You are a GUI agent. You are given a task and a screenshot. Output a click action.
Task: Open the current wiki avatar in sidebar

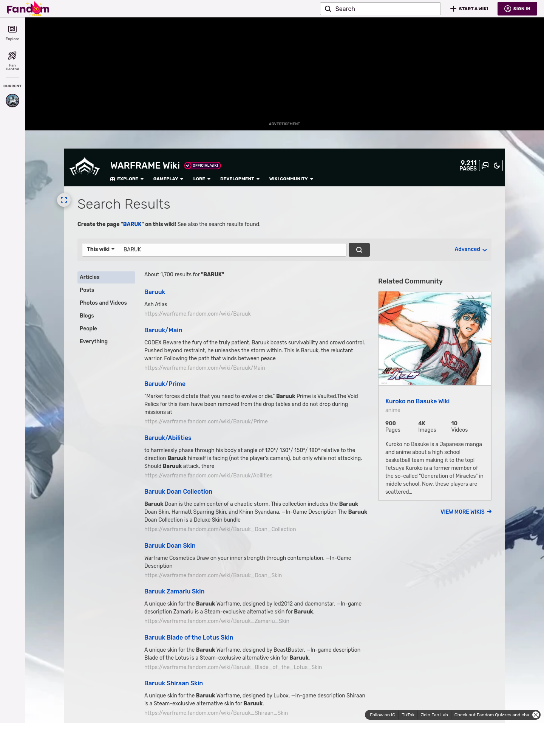point(12,101)
